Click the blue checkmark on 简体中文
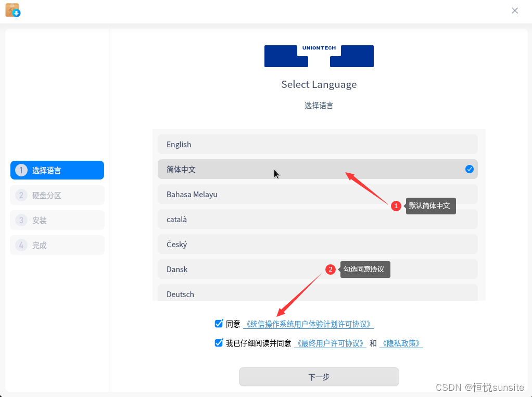This screenshot has width=532, height=397. (x=469, y=169)
